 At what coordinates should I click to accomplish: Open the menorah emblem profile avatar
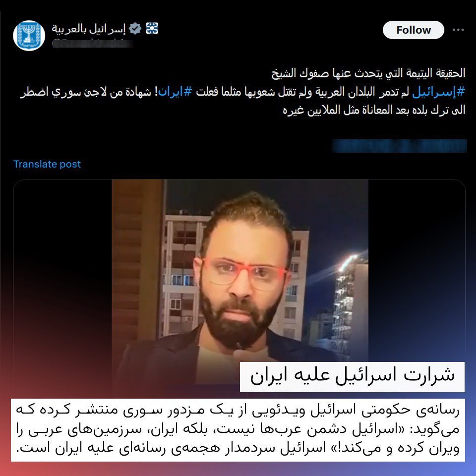tap(29, 36)
